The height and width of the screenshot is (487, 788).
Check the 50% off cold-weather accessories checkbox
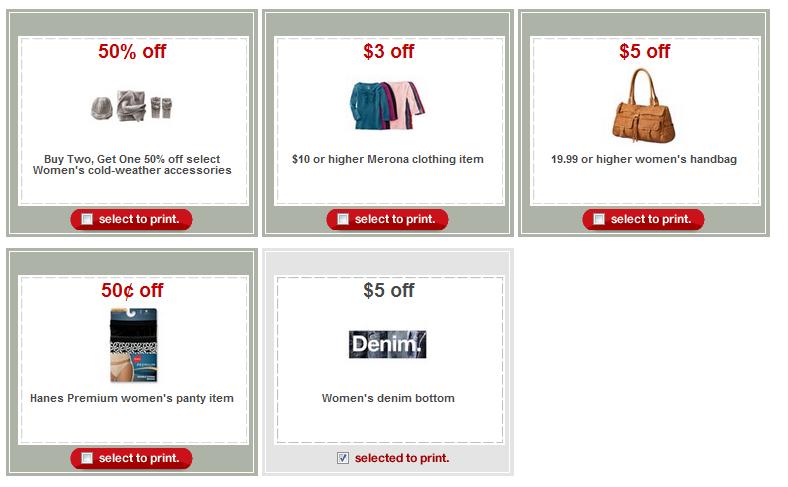(x=87, y=219)
